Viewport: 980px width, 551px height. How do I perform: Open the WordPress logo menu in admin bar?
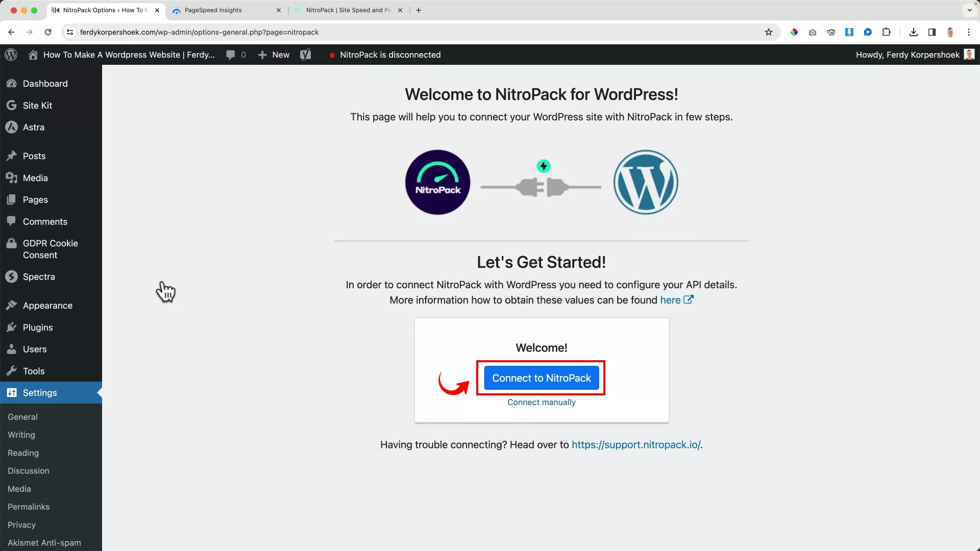(11, 55)
